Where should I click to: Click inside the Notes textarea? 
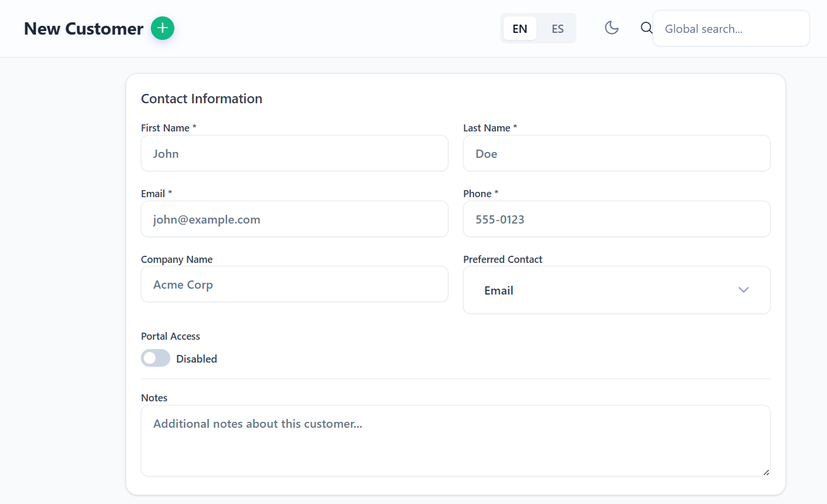click(455, 441)
